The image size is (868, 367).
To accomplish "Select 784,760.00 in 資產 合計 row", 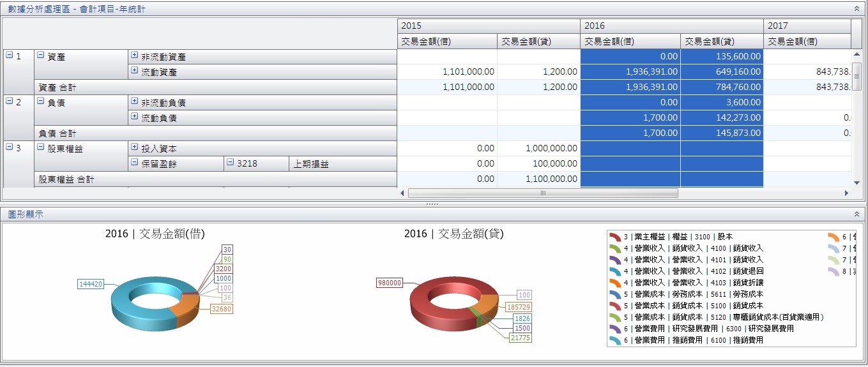I will 722,87.
